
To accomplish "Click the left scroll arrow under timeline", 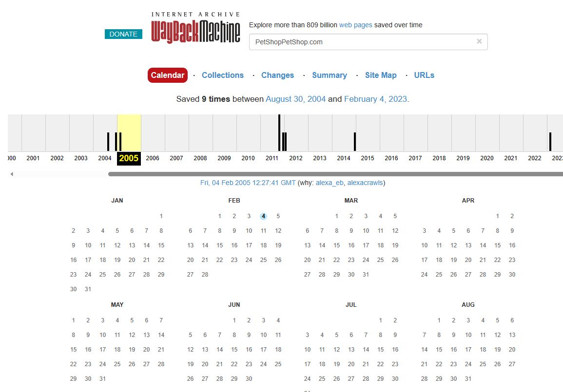I will pyautogui.click(x=12, y=174).
